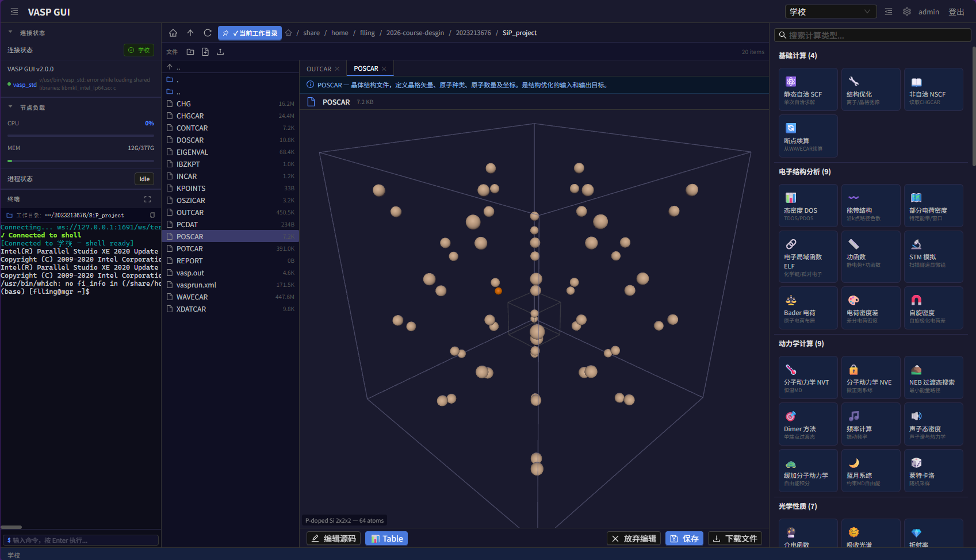The image size is (976, 560).
Task: Toggle the 当前工作目录 pin button
Action: [x=250, y=33]
